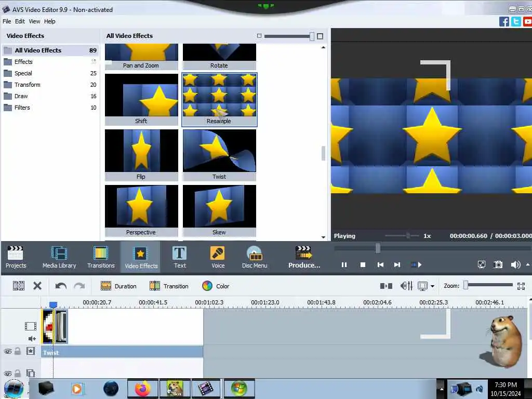The width and height of the screenshot is (532, 399).
Task: Open the Voice recording tool
Action: 218,257
